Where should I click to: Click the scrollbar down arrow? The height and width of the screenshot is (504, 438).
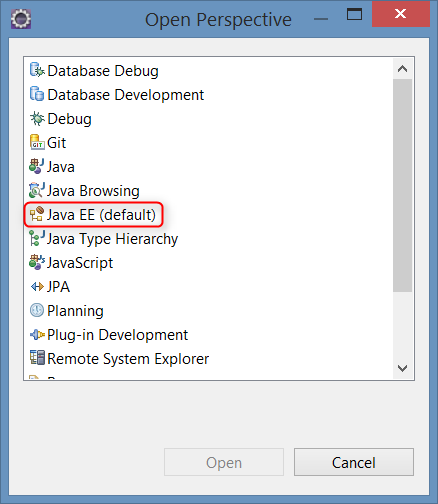point(402,368)
